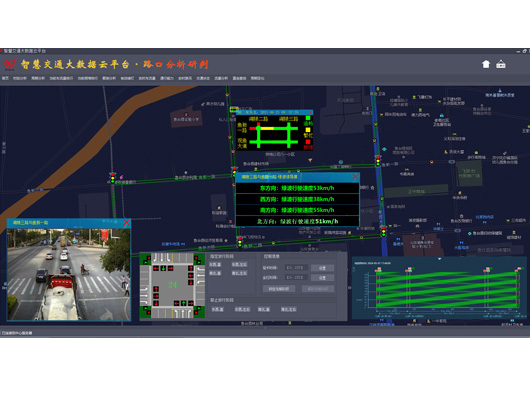Select the 北方向 51km/h green wave row
The image size is (530, 397).
[297, 221]
